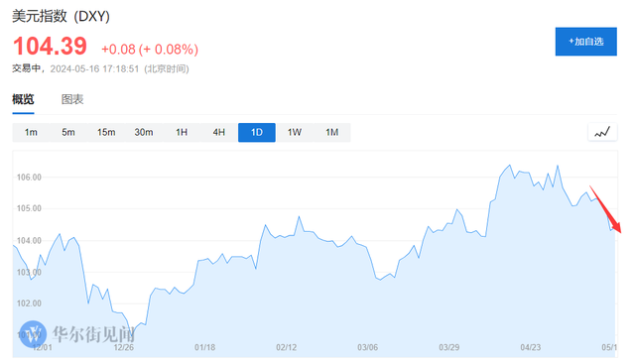Choose the 30m interval
Image resolution: width=635 pixels, height=364 pixels.
click(x=144, y=132)
